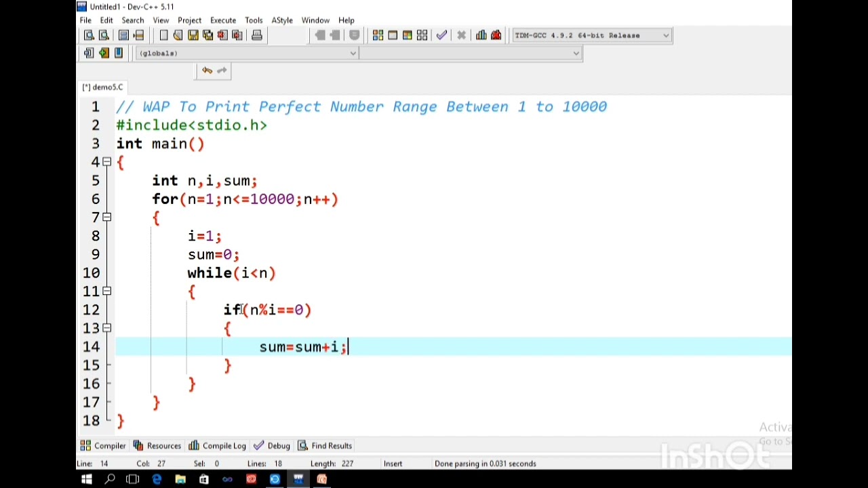The width and height of the screenshot is (868, 488).
Task: Click the 'sum=0;' code line
Action: [x=214, y=255]
